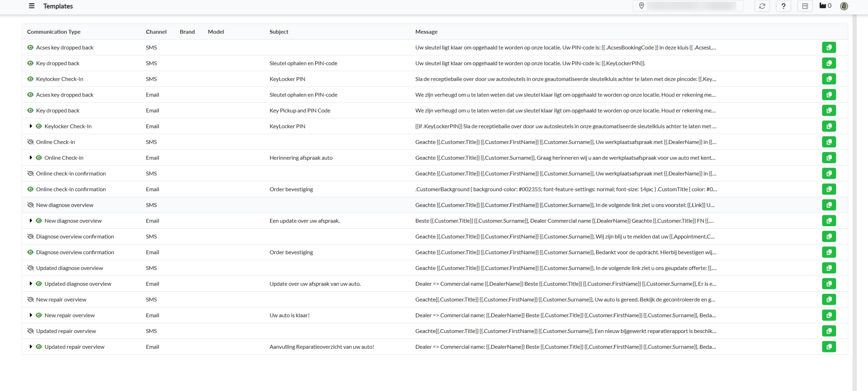
Task: Open the Diagnose overview confirmation Email template
Action: [75, 252]
